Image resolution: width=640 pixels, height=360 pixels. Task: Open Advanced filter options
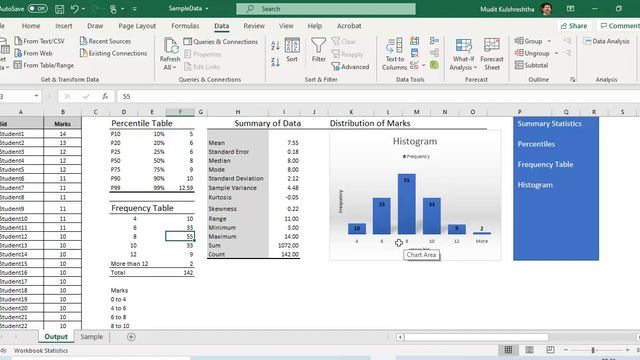[350, 67]
